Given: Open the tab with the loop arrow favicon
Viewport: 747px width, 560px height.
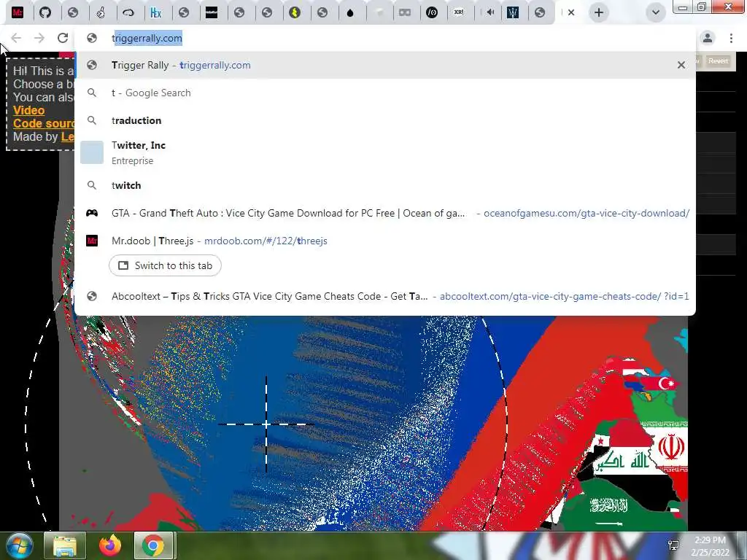Looking at the screenshot, I should pyautogui.click(x=128, y=12).
